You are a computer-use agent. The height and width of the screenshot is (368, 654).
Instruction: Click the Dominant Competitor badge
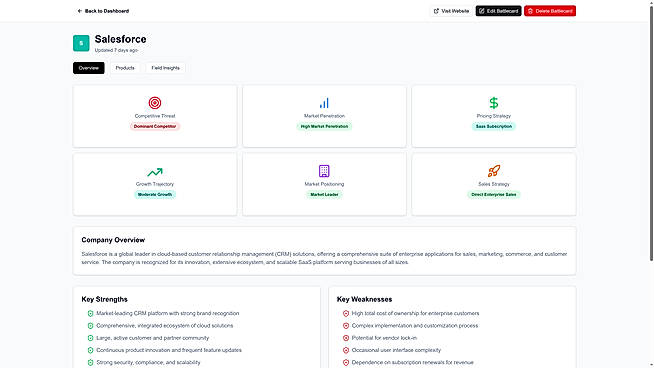pos(155,126)
